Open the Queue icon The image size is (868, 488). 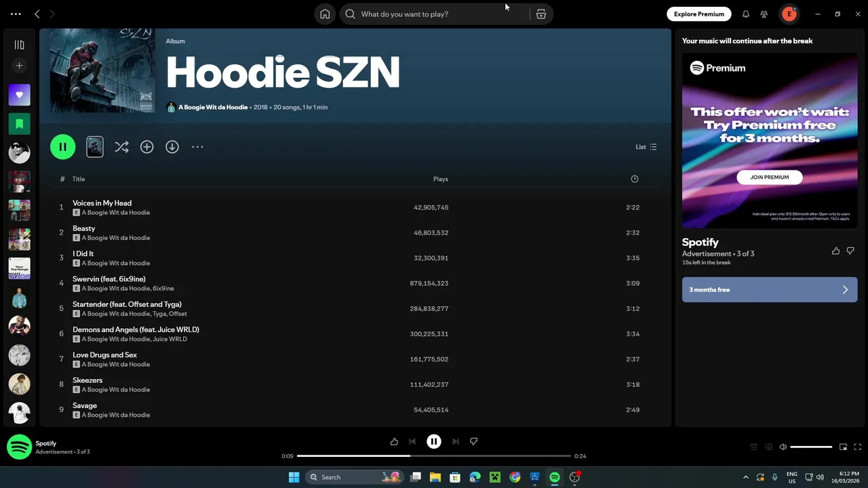[x=753, y=447]
